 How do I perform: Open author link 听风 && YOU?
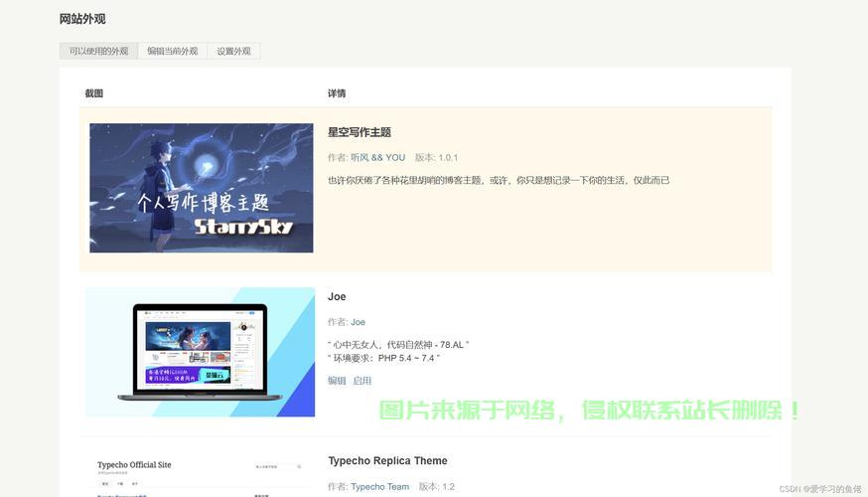377,157
